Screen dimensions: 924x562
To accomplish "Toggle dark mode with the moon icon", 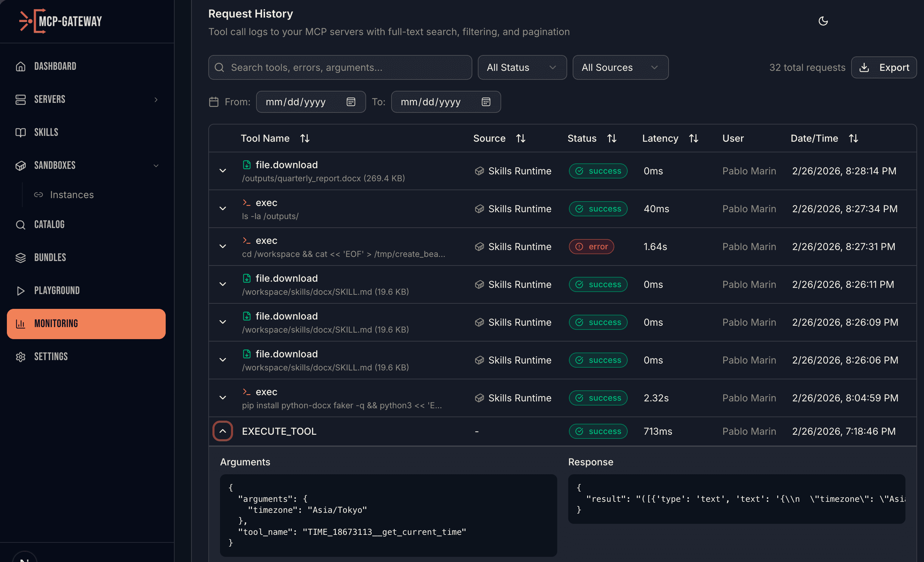I will (823, 21).
